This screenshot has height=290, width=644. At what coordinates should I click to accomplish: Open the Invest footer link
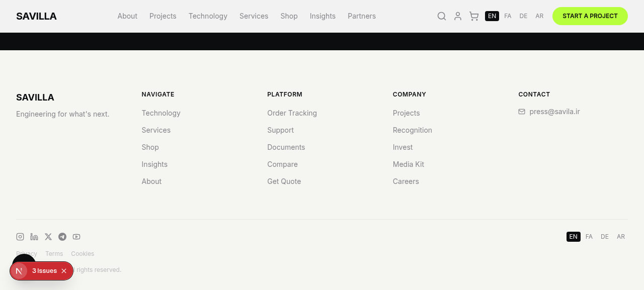click(403, 147)
